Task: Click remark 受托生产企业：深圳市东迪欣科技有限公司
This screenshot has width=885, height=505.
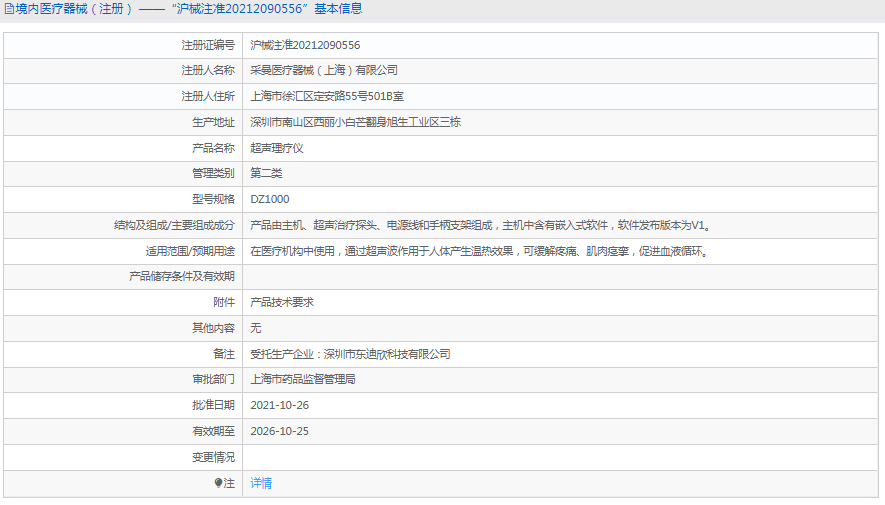Action: click(x=351, y=354)
